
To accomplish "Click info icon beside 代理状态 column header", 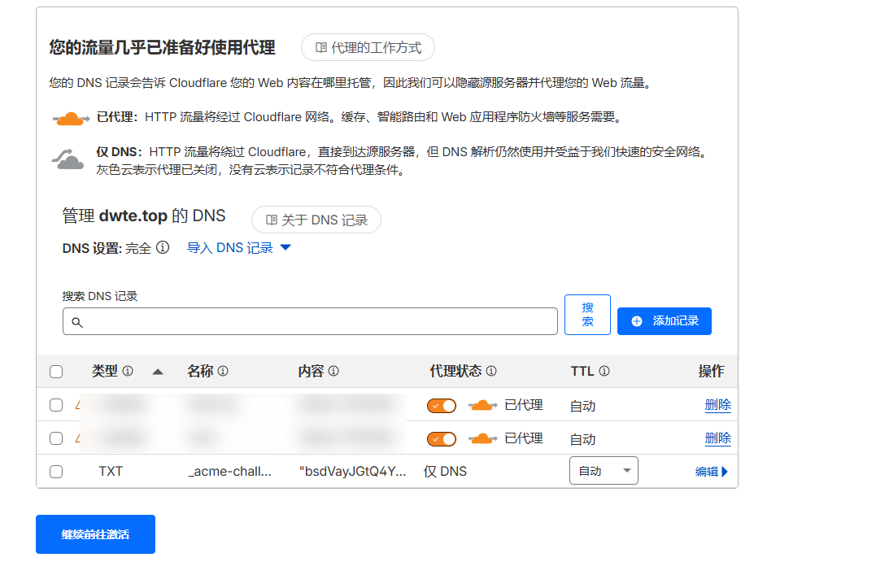I will click(x=491, y=371).
